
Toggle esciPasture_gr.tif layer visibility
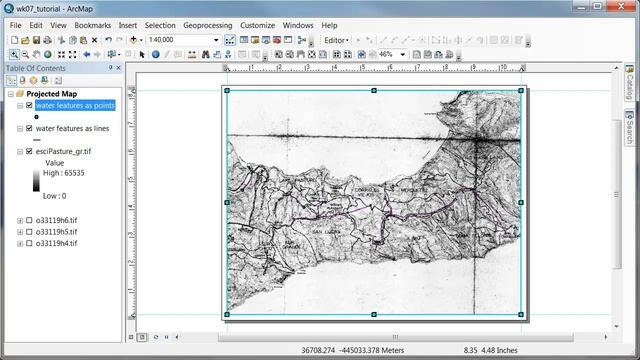tap(29, 151)
